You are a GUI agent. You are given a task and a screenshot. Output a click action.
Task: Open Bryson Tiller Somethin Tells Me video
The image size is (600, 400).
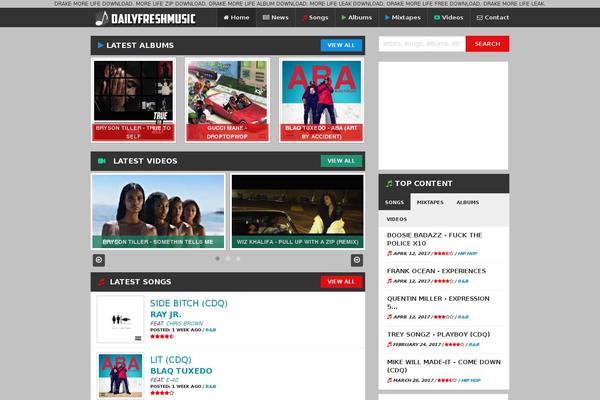pyautogui.click(x=158, y=211)
